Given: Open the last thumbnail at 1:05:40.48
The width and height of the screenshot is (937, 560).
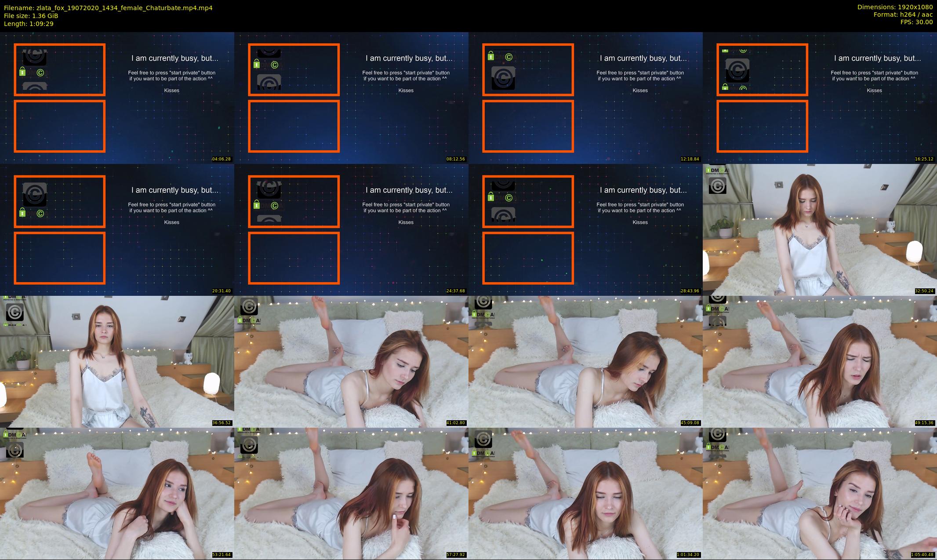Looking at the screenshot, I should click(x=820, y=493).
